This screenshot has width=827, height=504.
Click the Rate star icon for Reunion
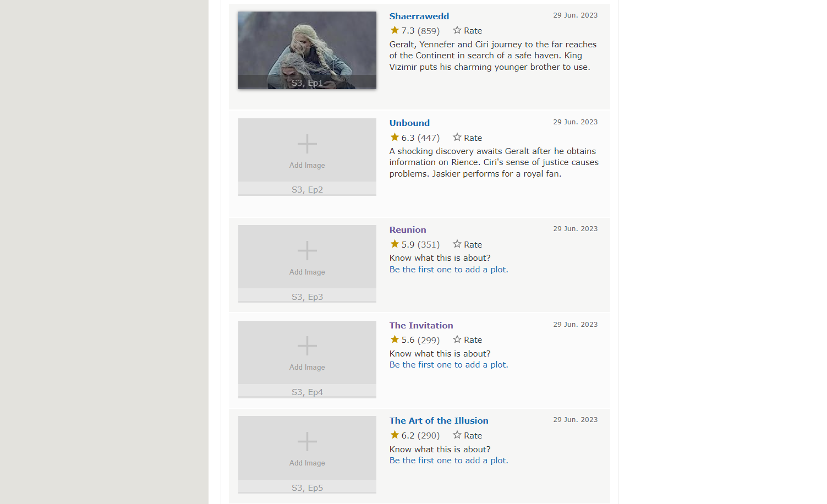tap(457, 244)
